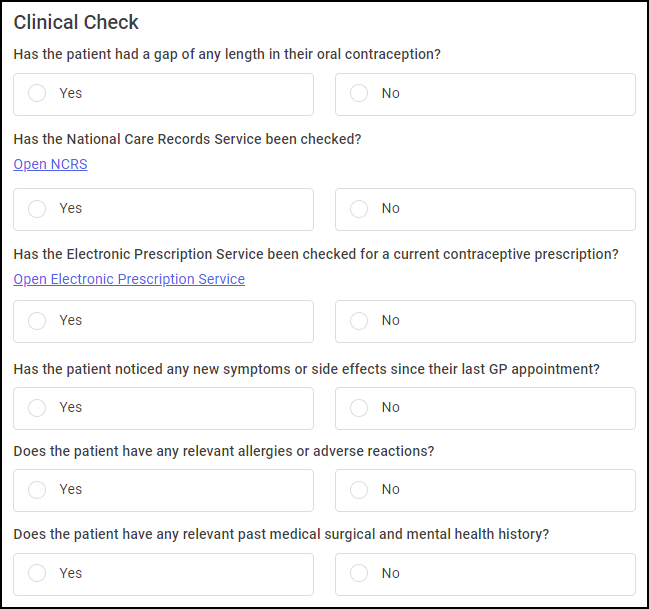Click Yes option box under contraception gap question
This screenshot has width=649, height=609.
(163, 94)
